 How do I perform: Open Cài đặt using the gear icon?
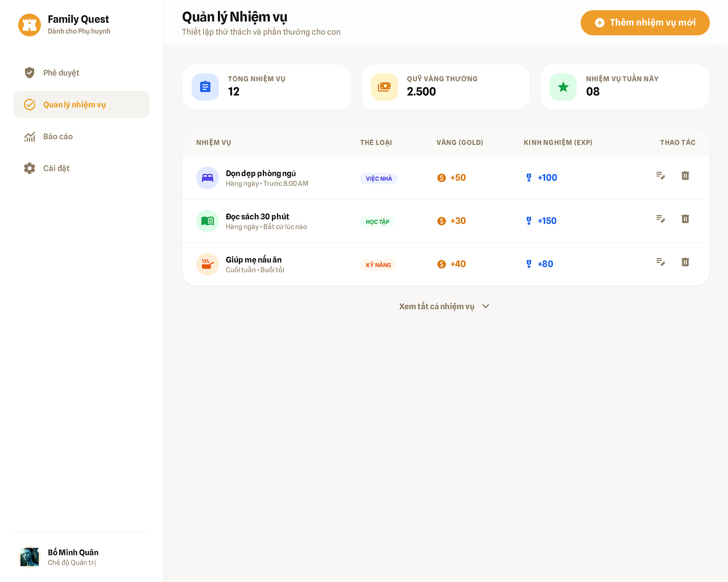[30, 168]
